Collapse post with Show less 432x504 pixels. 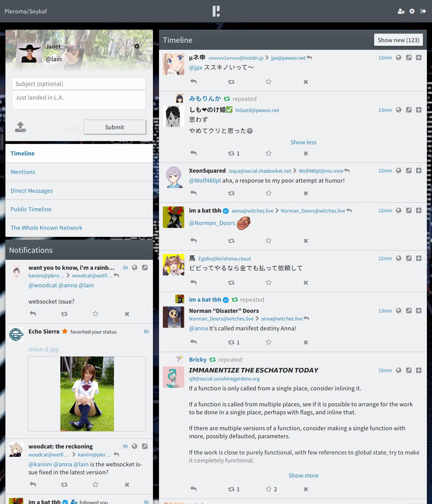(303, 142)
